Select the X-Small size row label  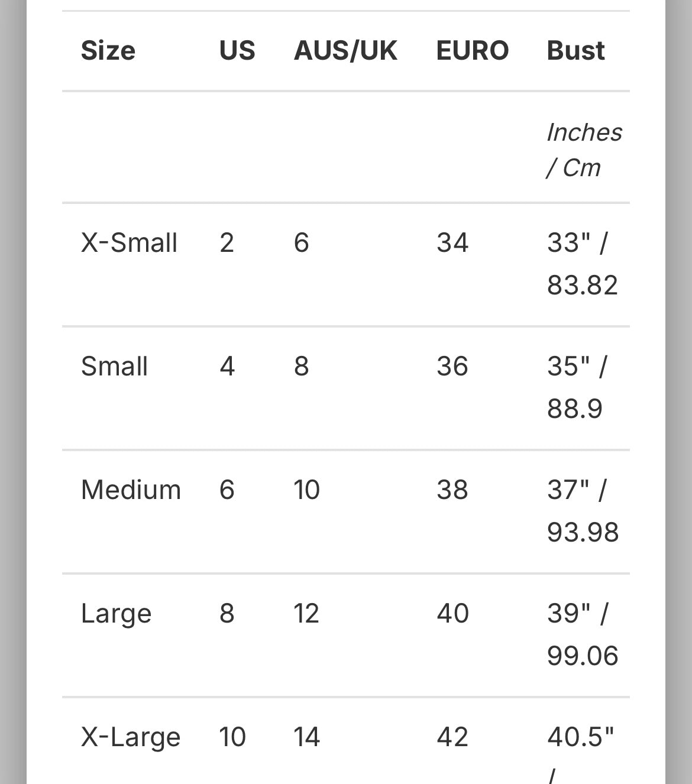pyautogui.click(x=129, y=243)
